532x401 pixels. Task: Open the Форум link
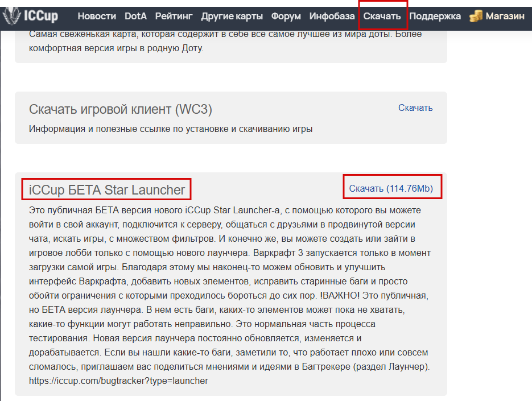pyautogui.click(x=286, y=16)
